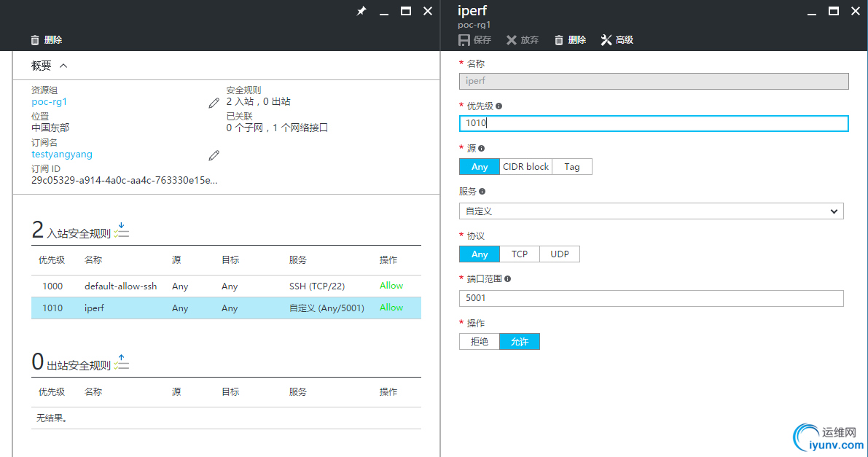Click port range (端口范围) info icon
This screenshot has height=457, width=868.
(507, 279)
